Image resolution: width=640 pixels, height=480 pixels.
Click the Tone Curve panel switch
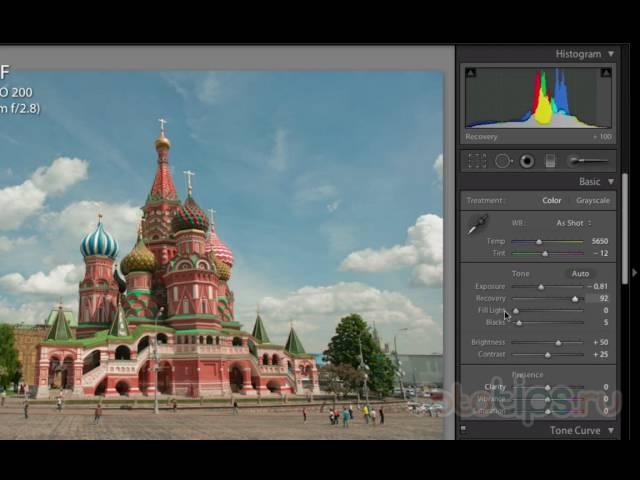463,429
